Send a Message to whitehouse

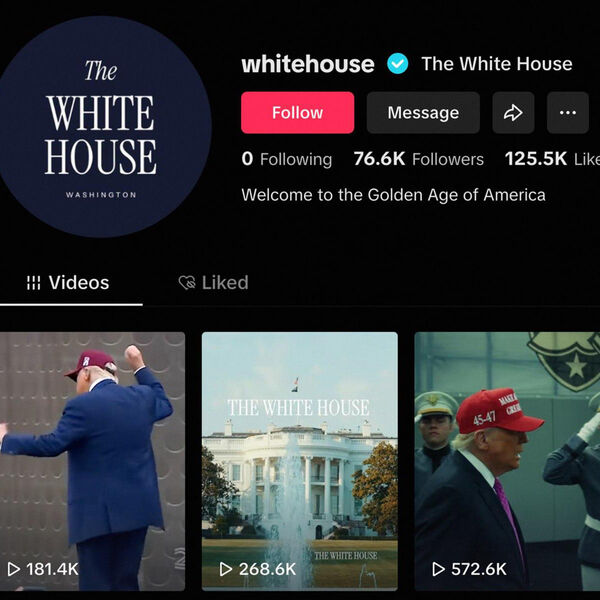(x=423, y=112)
